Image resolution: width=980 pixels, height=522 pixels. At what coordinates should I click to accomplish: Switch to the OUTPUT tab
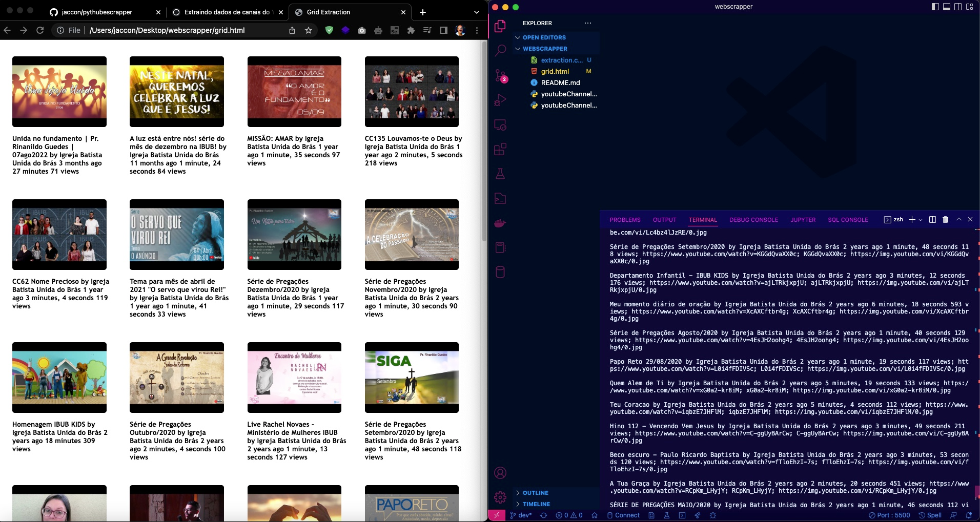664,220
